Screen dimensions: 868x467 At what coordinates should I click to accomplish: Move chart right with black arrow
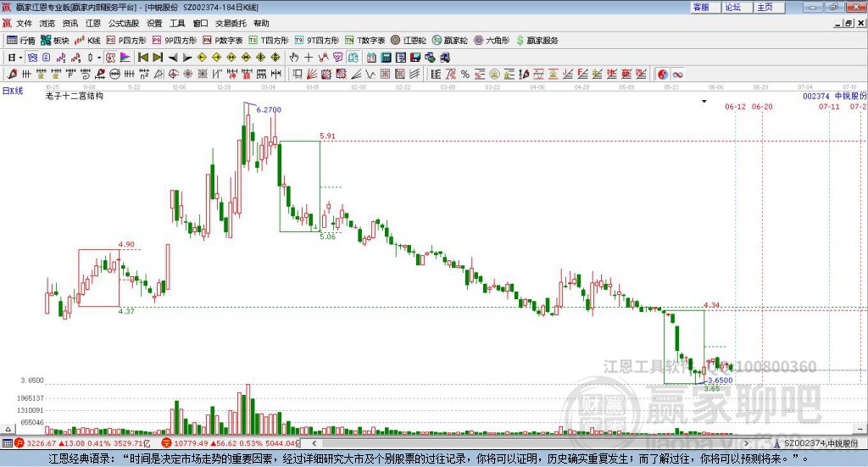click(187, 58)
